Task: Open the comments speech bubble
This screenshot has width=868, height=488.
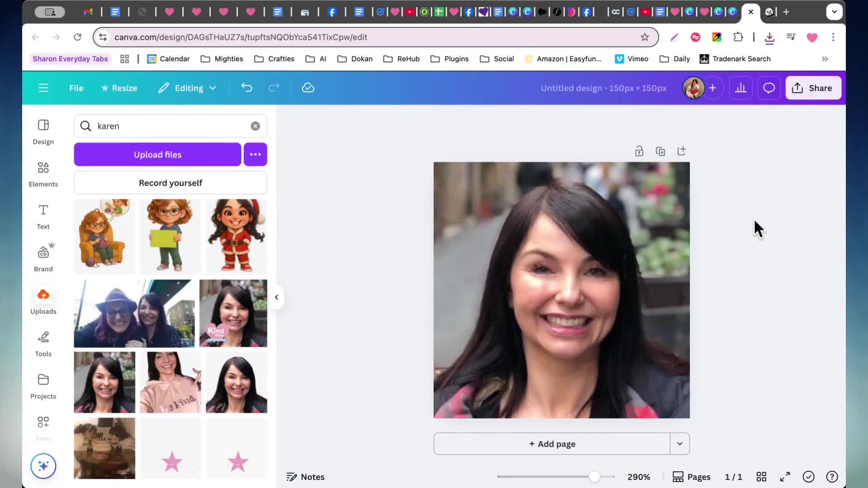Action: [769, 88]
